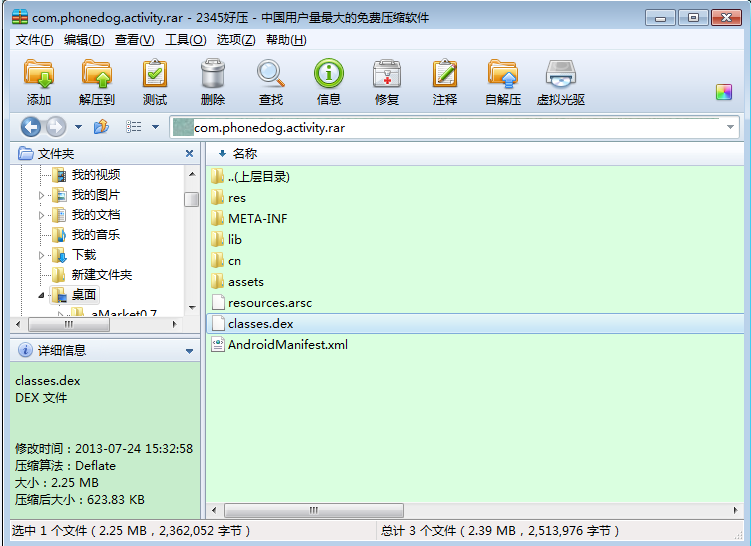
Task: Open the view mode dropdown arrow
Action: 155,127
